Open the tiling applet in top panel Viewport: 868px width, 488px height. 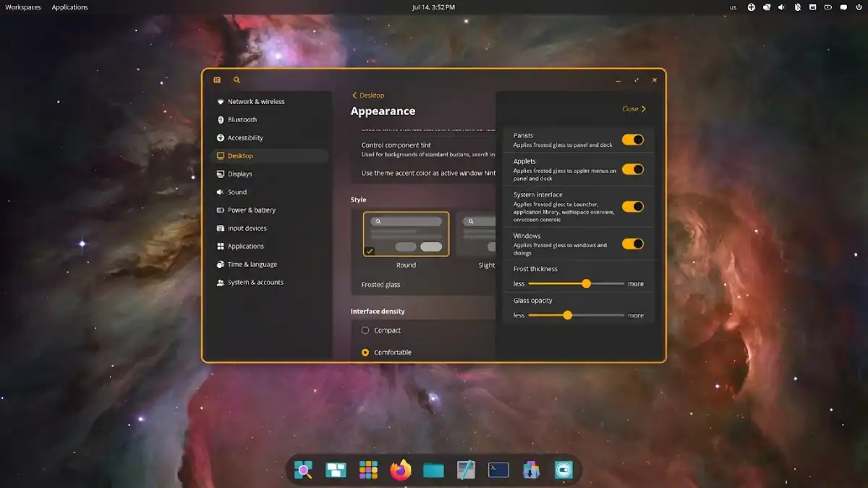[767, 7]
